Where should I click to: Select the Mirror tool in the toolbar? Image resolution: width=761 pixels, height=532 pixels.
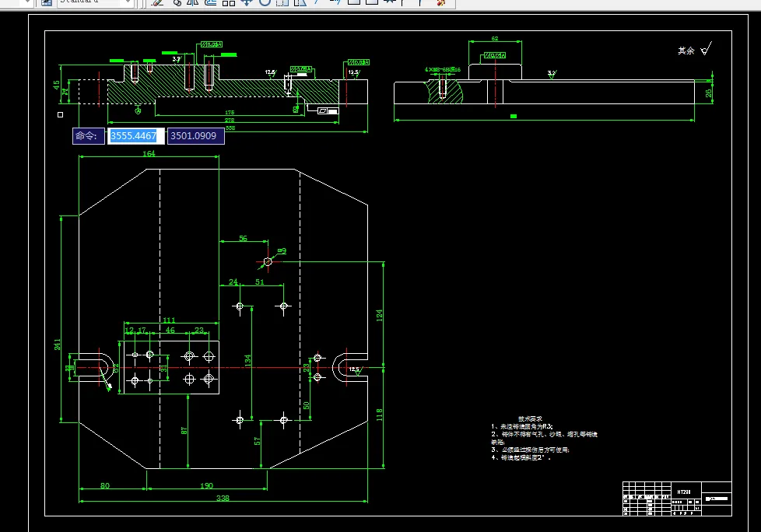pos(193,2)
